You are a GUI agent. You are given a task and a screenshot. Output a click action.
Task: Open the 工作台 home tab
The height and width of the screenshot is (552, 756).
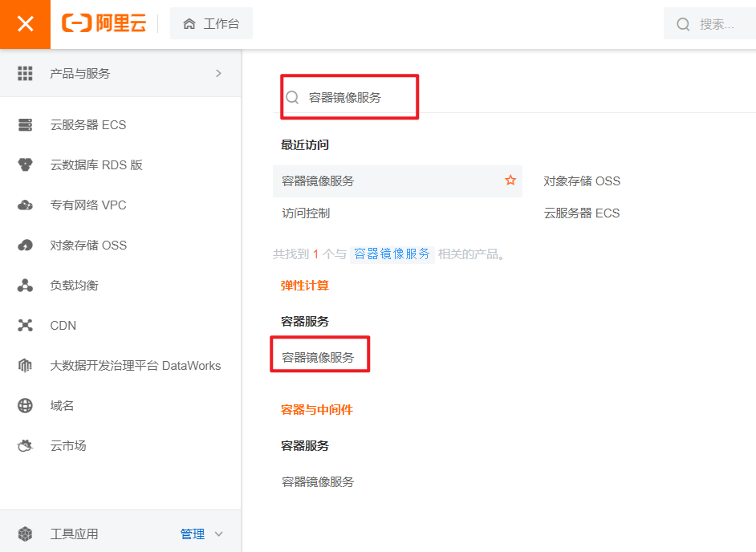(x=212, y=24)
